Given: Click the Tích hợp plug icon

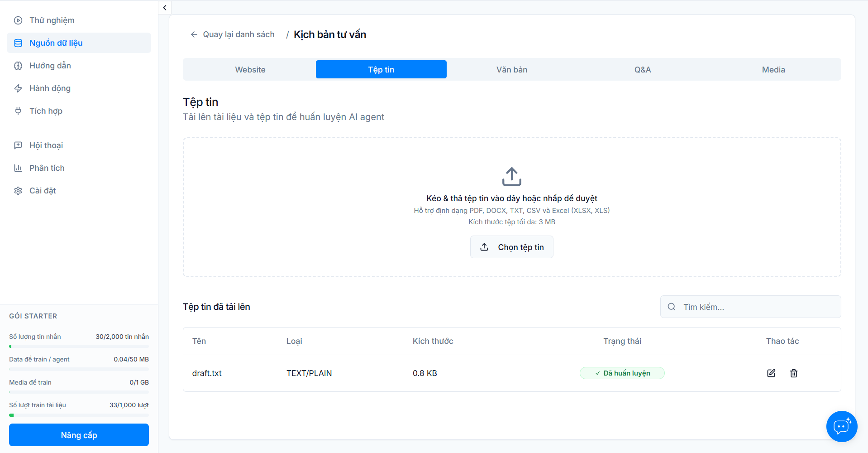Looking at the screenshot, I should click(x=18, y=111).
